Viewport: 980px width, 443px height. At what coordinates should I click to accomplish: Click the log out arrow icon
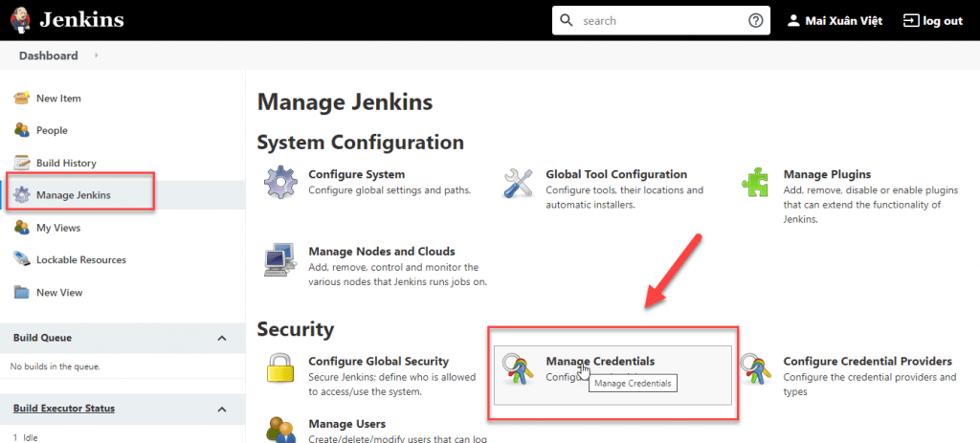911,21
